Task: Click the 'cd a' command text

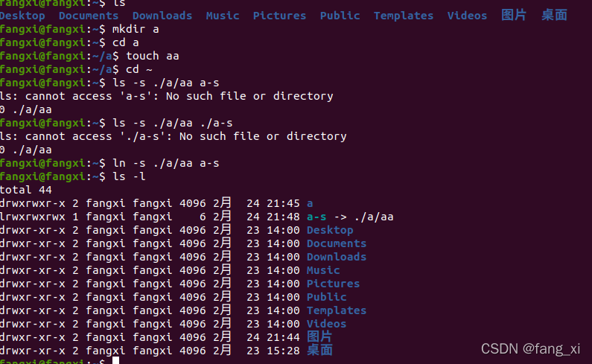Action: [x=126, y=42]
